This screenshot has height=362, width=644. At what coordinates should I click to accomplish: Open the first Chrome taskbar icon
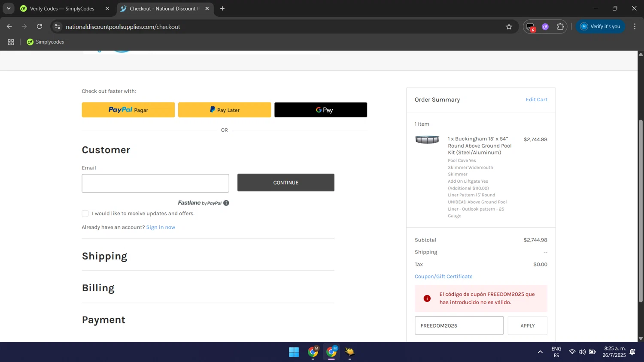pos(313,352)
